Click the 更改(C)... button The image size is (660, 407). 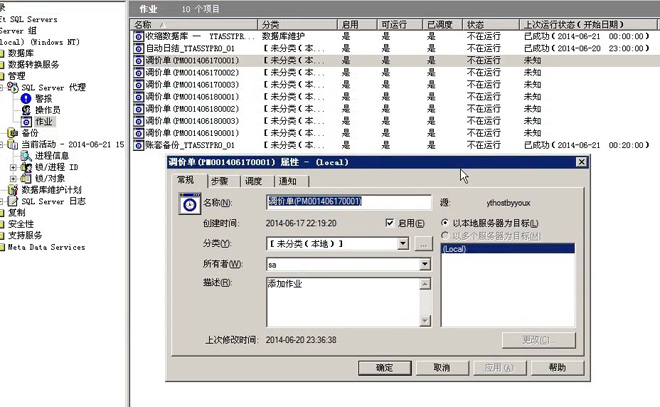(x=538, y=340)
